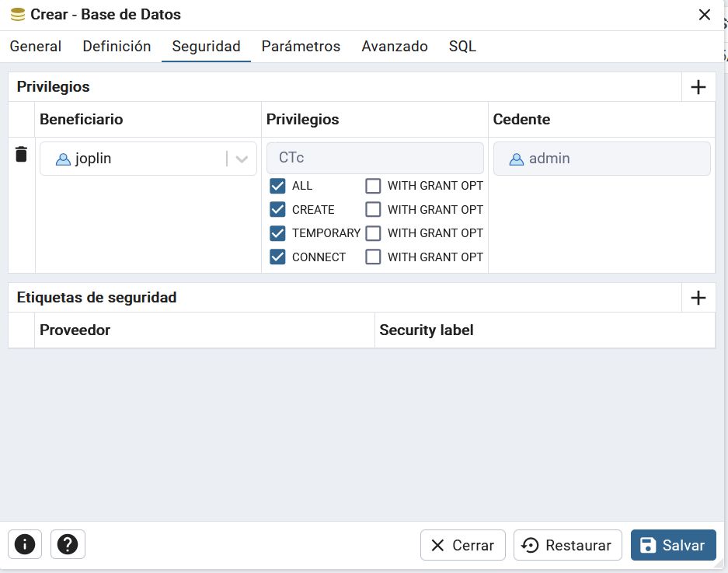Open the info icon button
728x573 pixels.
click(x=25, y=545)
